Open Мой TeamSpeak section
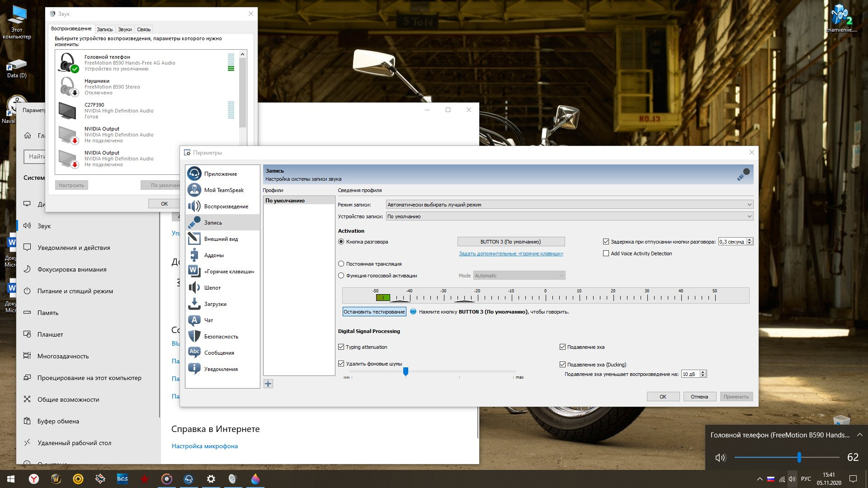 223,190
